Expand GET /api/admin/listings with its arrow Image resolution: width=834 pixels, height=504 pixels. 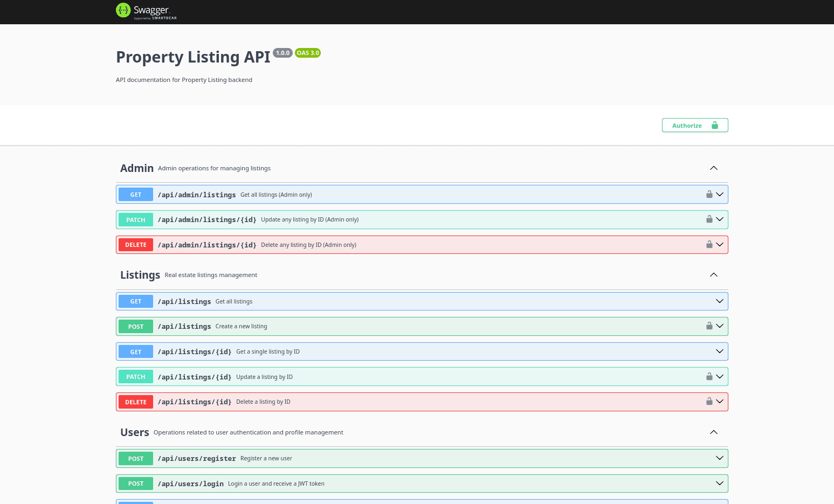click(x=720, y=194)
